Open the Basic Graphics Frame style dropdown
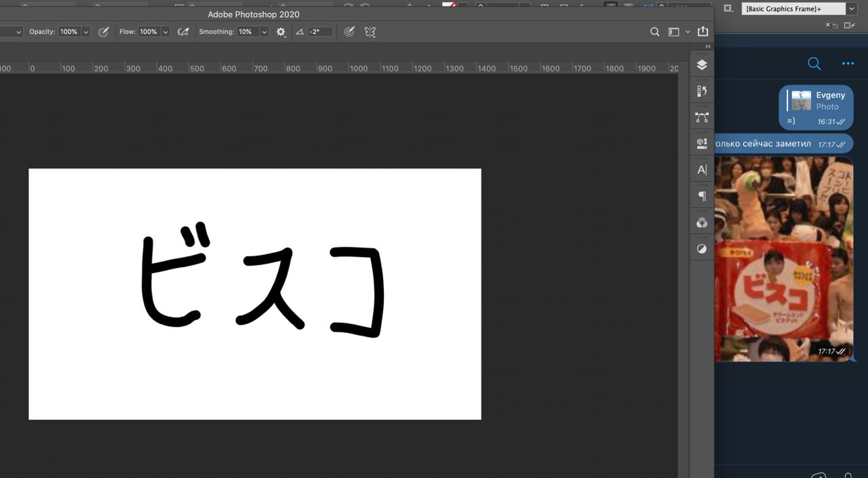 pos(852,9)
